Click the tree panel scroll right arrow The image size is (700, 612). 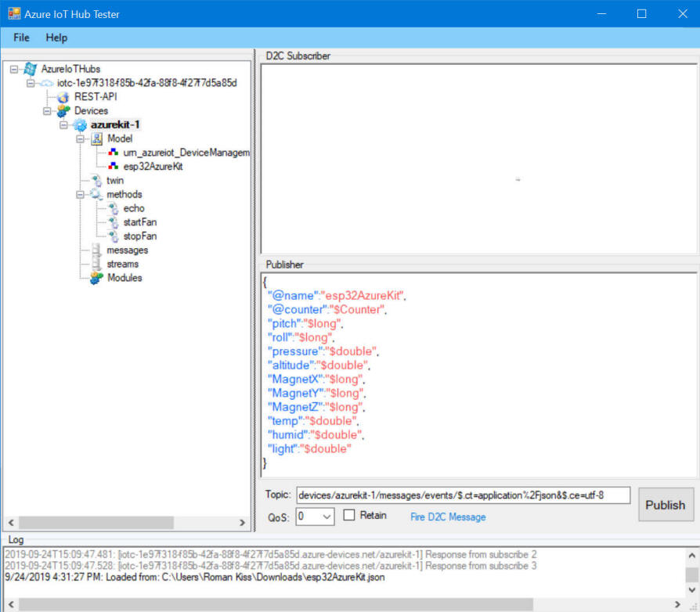click(242, 522)
